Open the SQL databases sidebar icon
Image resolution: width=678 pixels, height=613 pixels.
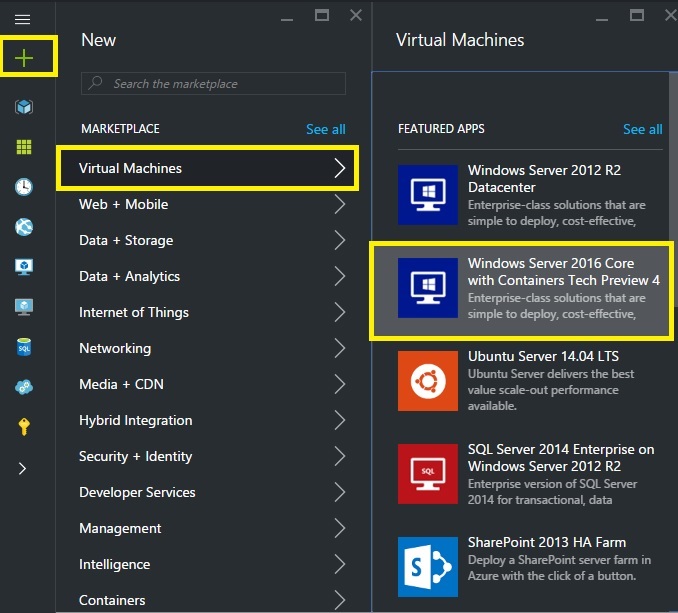coord(23,347)
